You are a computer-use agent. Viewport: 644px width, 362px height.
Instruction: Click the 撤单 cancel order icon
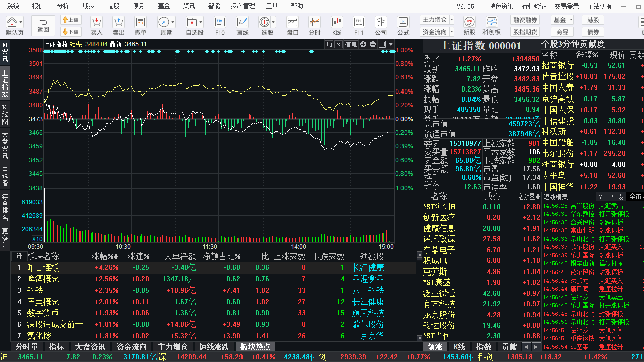pos(141,22)
